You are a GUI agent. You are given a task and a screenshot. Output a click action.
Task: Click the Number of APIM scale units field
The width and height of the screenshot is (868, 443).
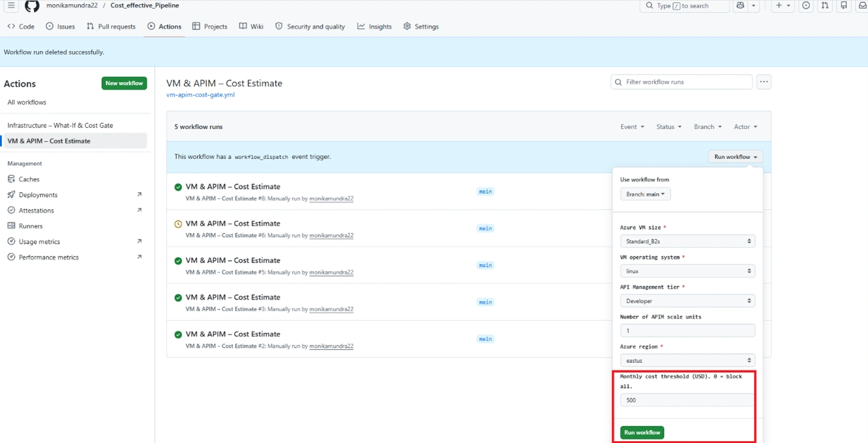[x=687, y=331]
